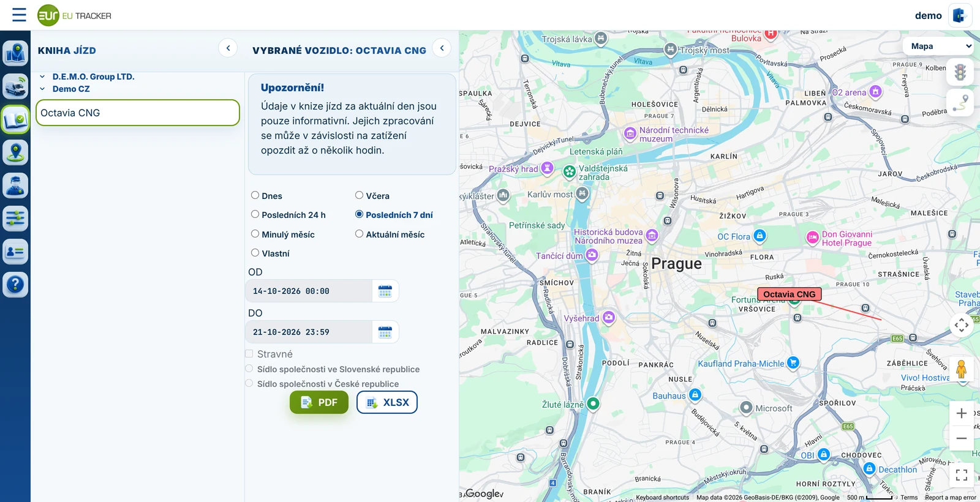This screenshot has width=980, height=502.
Task: Select the Vlastní radio option
Action: click(255, 253)
